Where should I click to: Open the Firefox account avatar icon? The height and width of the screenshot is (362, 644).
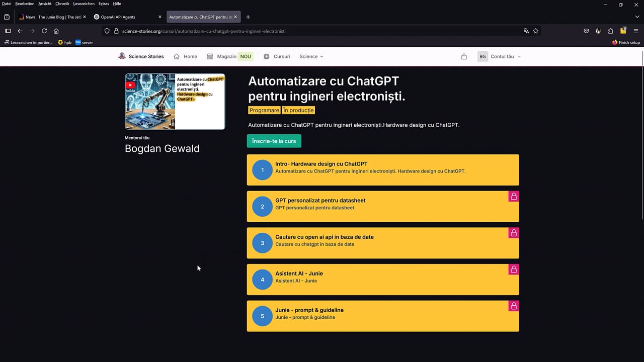point(598,31)
